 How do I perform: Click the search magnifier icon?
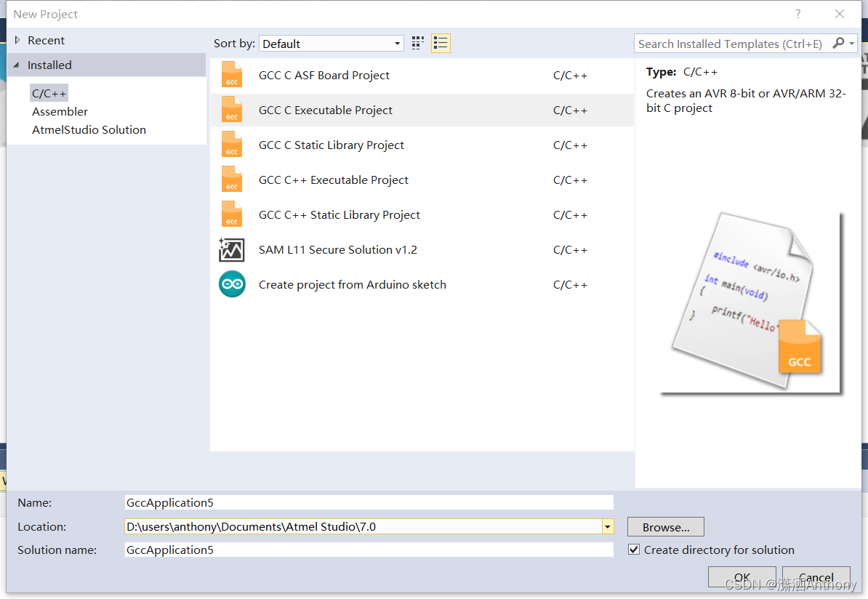pyautogui.click(x=839, y=43)
